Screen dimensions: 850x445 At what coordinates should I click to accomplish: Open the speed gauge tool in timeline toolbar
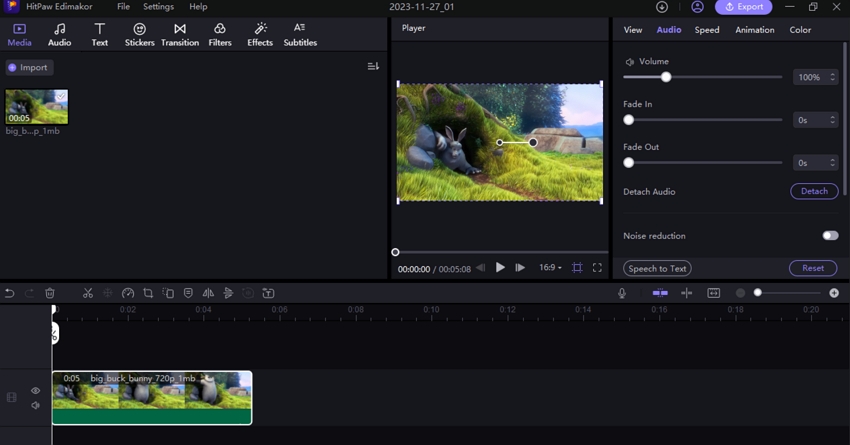pyautogui.click(x=128, y=293)
